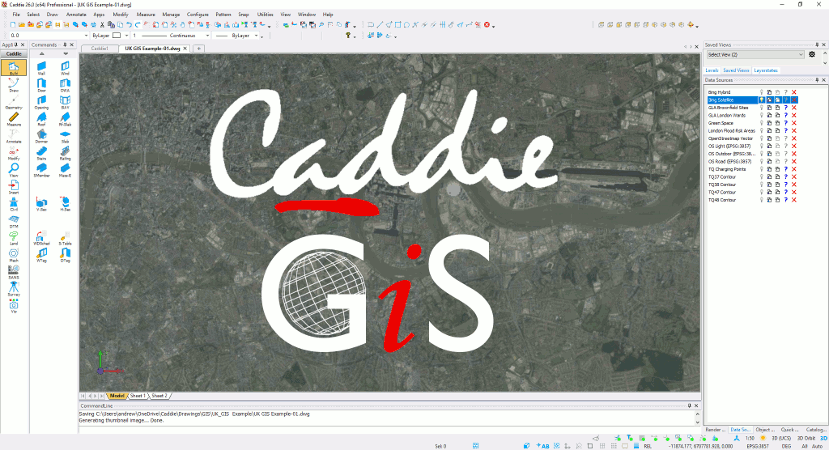829x450 pixels.
Task: Click the new tab plus button
Action: click(x=199, y=48)
